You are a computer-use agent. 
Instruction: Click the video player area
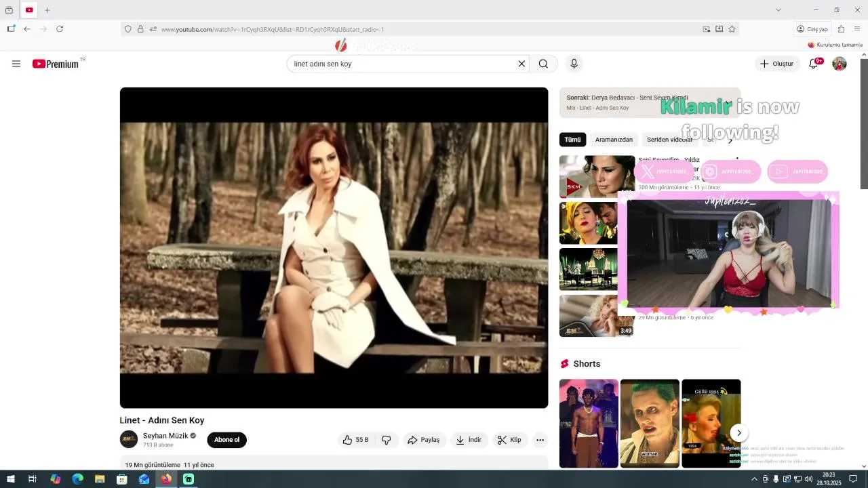334,247
